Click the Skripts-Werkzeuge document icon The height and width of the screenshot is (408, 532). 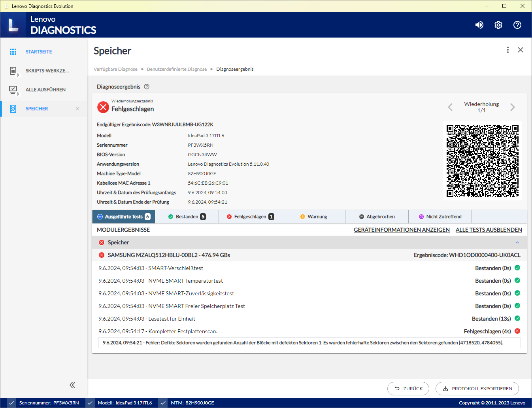[13, 71]
